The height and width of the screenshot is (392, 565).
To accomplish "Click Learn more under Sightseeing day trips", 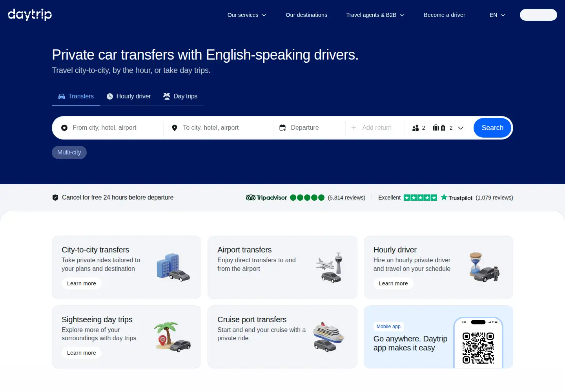I will point(81,353).
